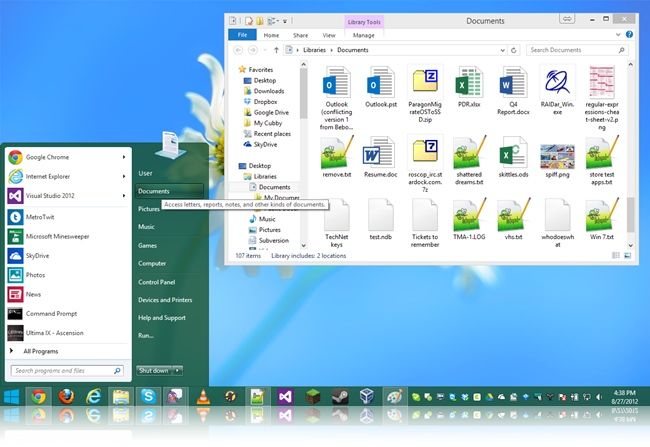Open recent locations dropdown arrow
Viewport: 650px width, 447px height.
[265, 50]
